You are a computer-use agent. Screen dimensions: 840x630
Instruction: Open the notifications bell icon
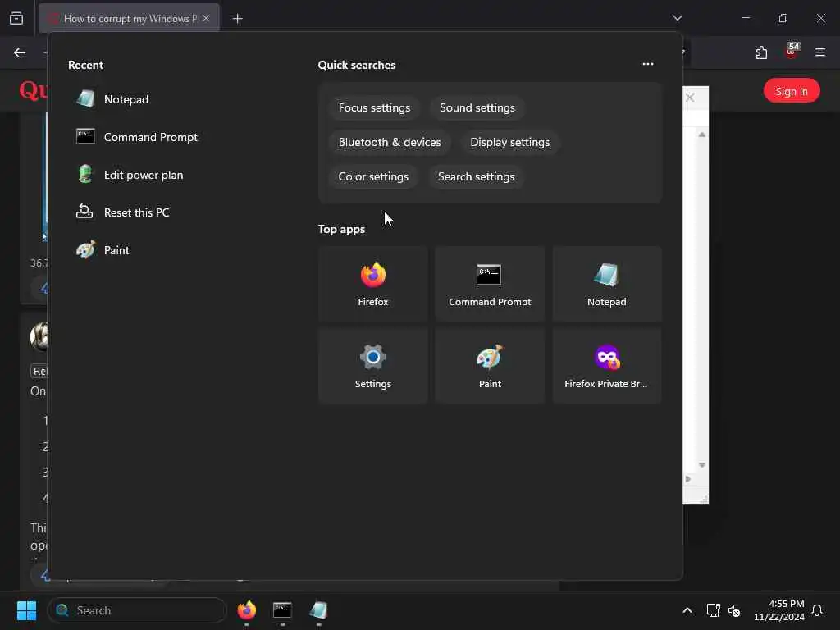click(817, 610)
